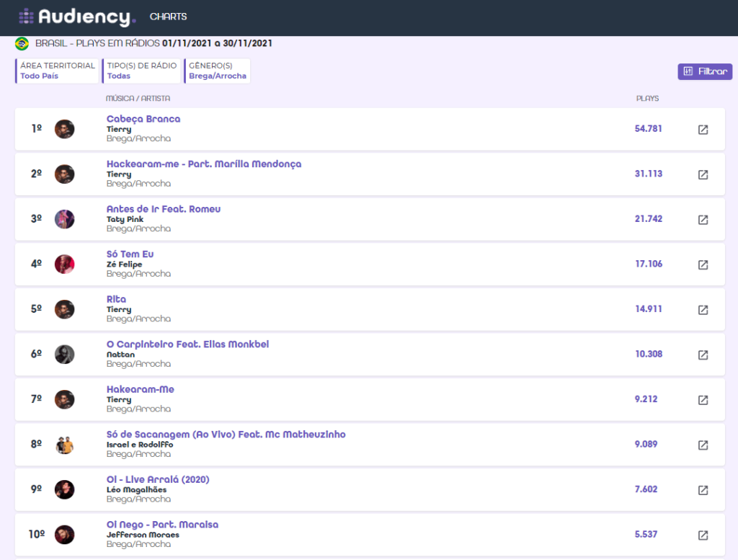
Task: Open the Tipo(s) de Rádio filter
Action: [x=141, y=71]
